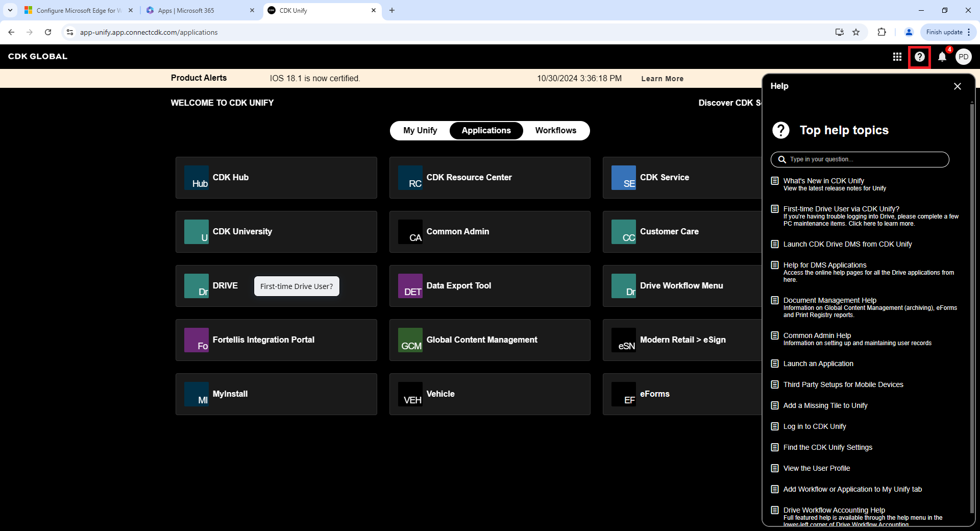This screenshot has height=531, width=980.
Task: Close the CDK Unify browser tab
Action: 374,10
